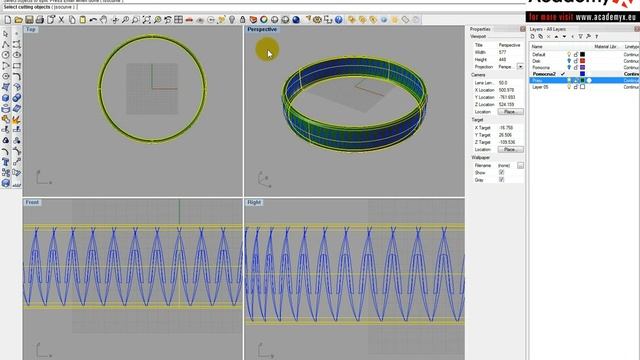Screen dimensions: 640x360
Task: Click the X Target value field
Action: (x=510, y=128)
